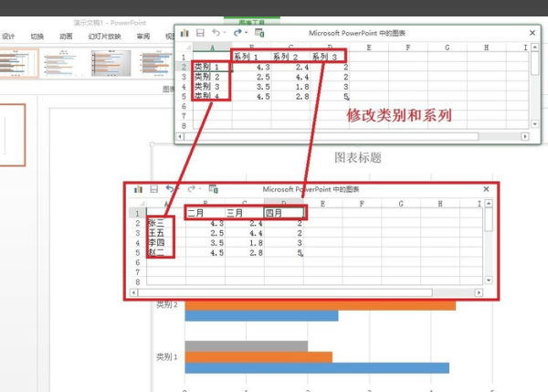Screen dimensions: 548x392
Task: Select the select-all corner in lower sheet
Action: pyautogui.click(x=138, y=204)
